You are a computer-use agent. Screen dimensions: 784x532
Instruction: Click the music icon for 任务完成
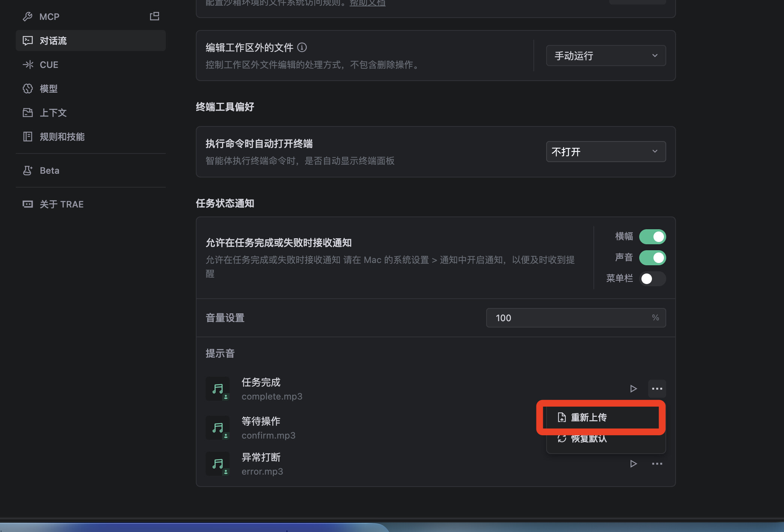click(x=218, y=389)
